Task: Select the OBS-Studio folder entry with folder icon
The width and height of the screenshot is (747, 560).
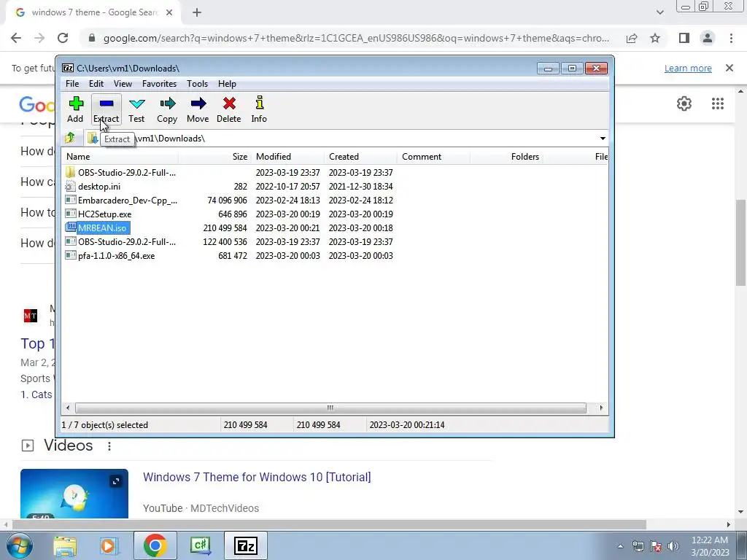Action: [120, 172]
